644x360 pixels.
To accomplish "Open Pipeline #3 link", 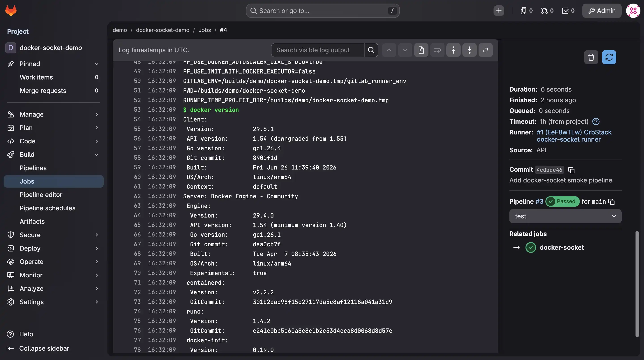I will click(x=539, y=201).
